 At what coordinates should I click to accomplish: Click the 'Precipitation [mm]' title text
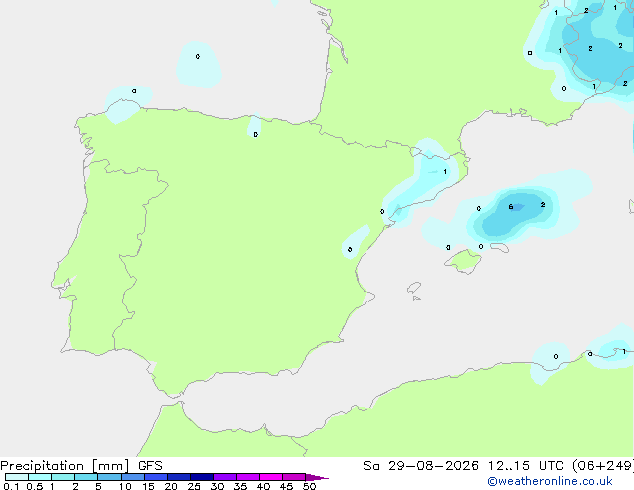pos(65,466)
